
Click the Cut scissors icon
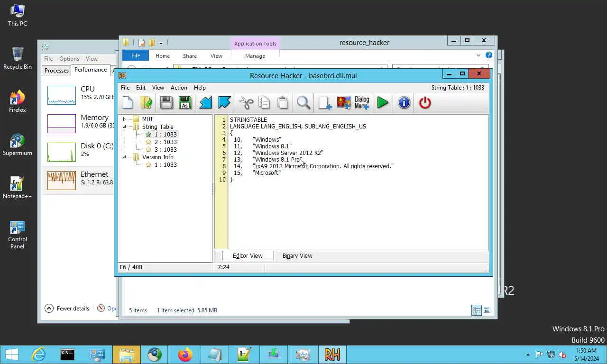point(246,103)
